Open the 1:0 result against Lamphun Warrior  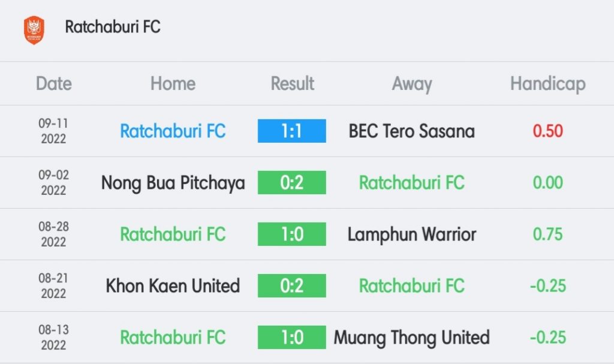pyautogui.click(x=292, y=234)
